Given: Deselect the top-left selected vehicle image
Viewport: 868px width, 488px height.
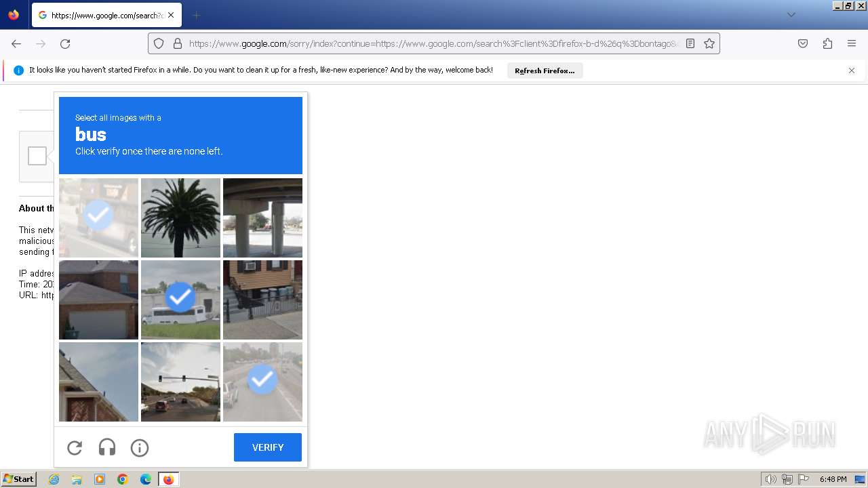Looking at the screenshot, I should pyautogui.click(x=98, y=218).
